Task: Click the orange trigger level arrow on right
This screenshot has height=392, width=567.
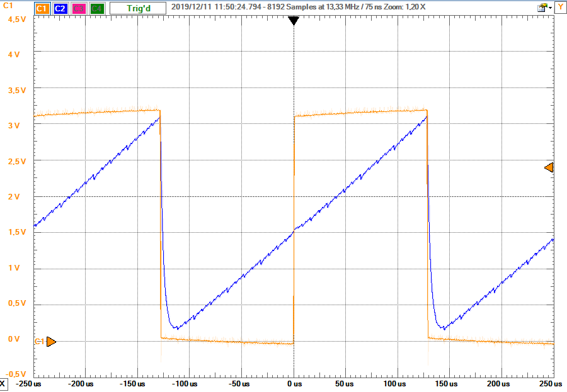Action: coord(549,167)
